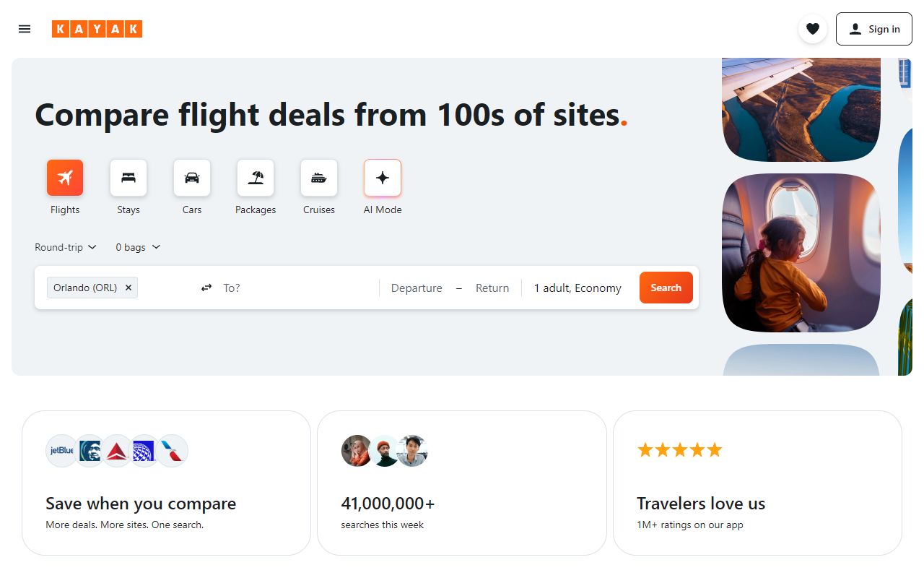The width and height of the screenshot is (924, 578).
Task: Pick a Return date
Action: 492,288
